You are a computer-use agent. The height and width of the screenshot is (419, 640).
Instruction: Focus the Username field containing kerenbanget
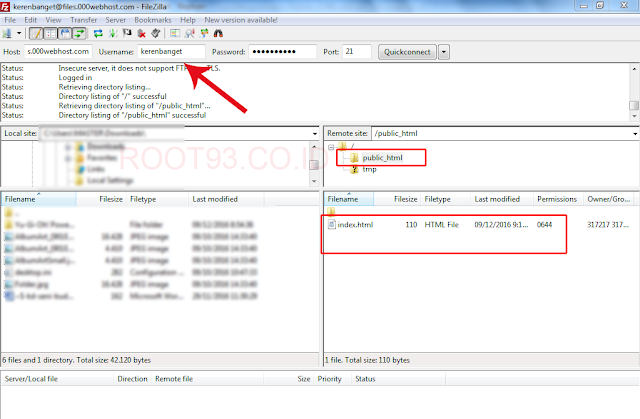[x=171, y=51]
